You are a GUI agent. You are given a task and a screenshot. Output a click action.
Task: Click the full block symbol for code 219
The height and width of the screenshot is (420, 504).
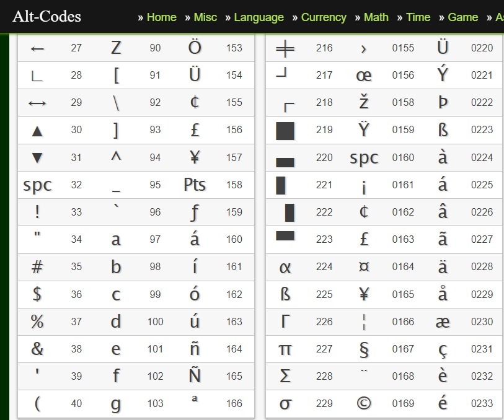point(285,130)
